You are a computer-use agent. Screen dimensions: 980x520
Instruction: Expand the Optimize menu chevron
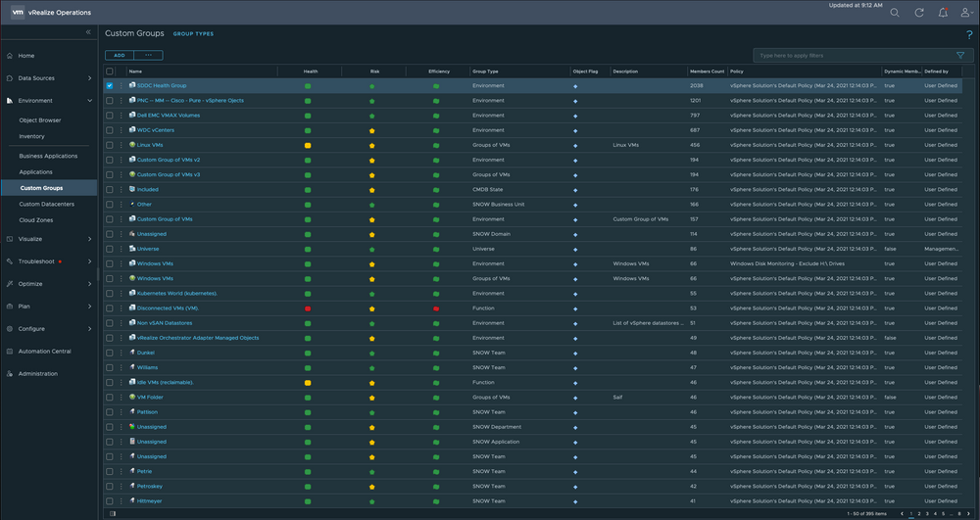click(89, 284)
